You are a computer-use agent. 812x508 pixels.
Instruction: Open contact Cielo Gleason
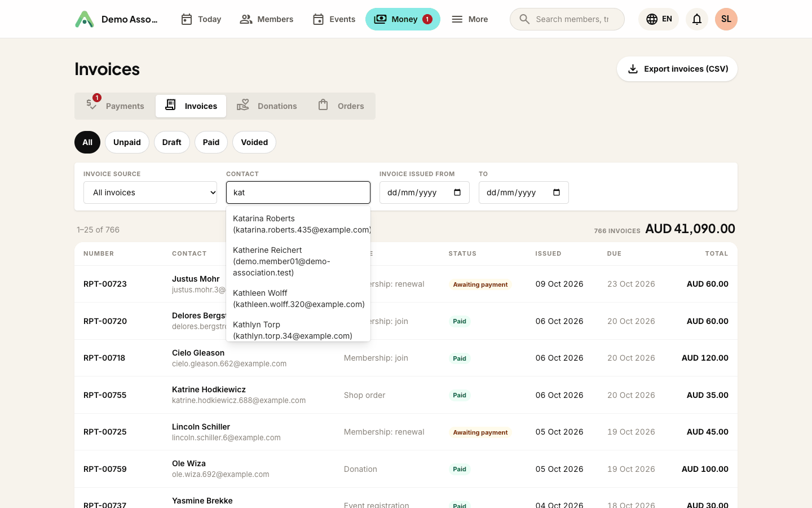pos(198,353)
